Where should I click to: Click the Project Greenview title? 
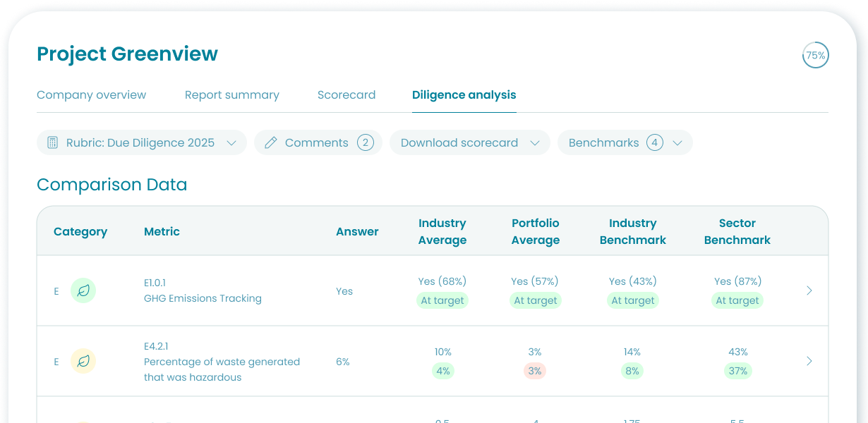coord(127,54)
